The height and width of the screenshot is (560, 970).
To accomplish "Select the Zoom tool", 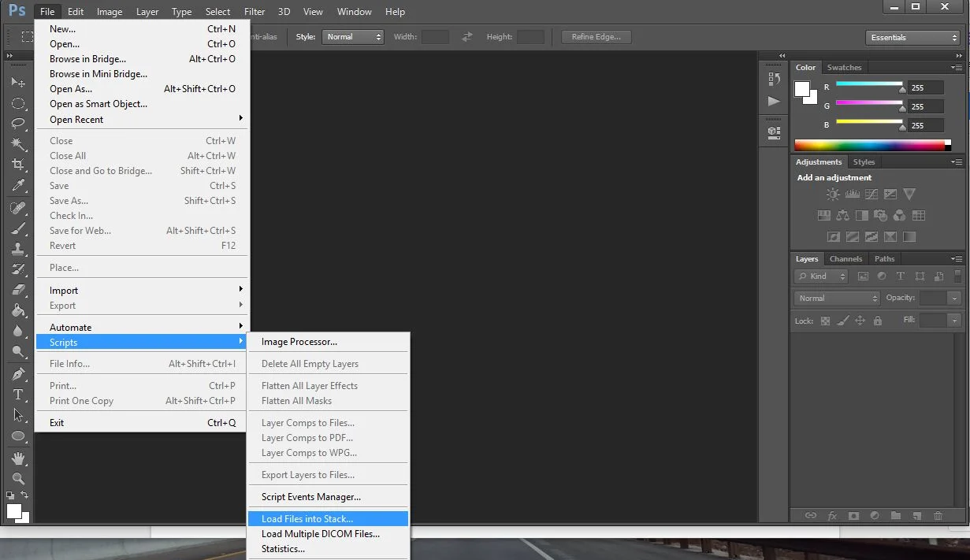I will 18,479.
